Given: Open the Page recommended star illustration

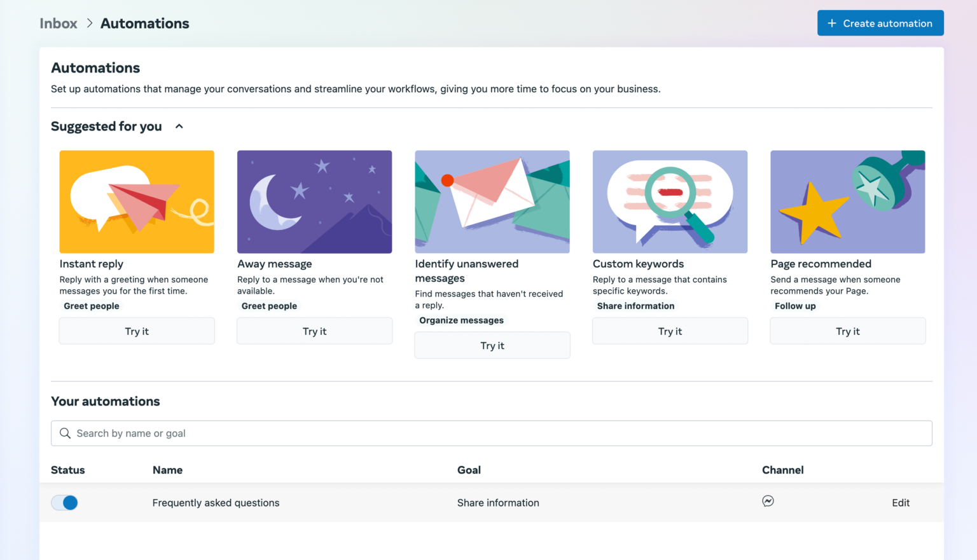Looking at the screenshot, I should pos(848,202).
